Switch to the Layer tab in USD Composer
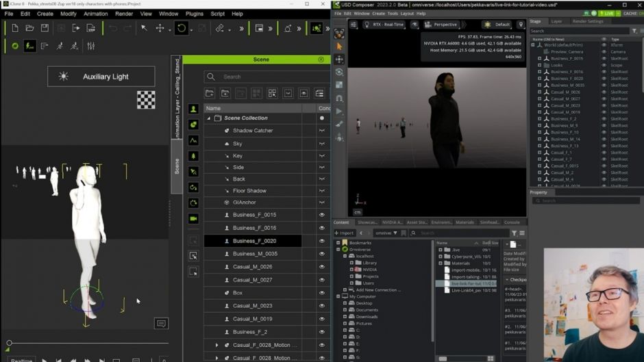Image resolution: width=644 pixels, height=362 pixels. [556, 21]
